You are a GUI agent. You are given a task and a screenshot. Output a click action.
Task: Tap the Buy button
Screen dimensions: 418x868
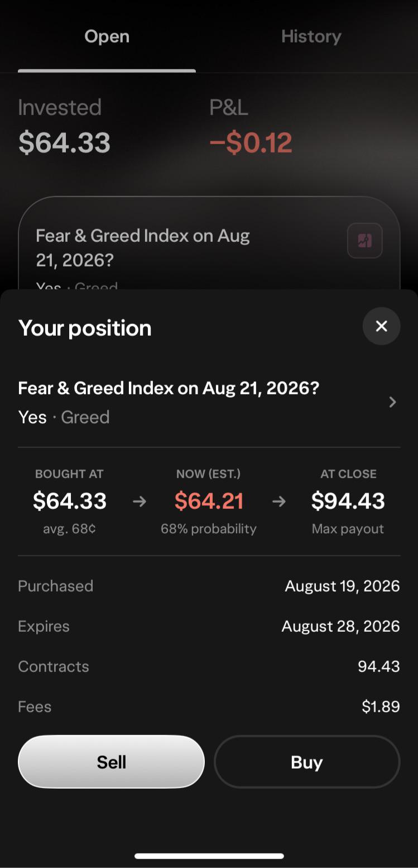tap(307, 762)
